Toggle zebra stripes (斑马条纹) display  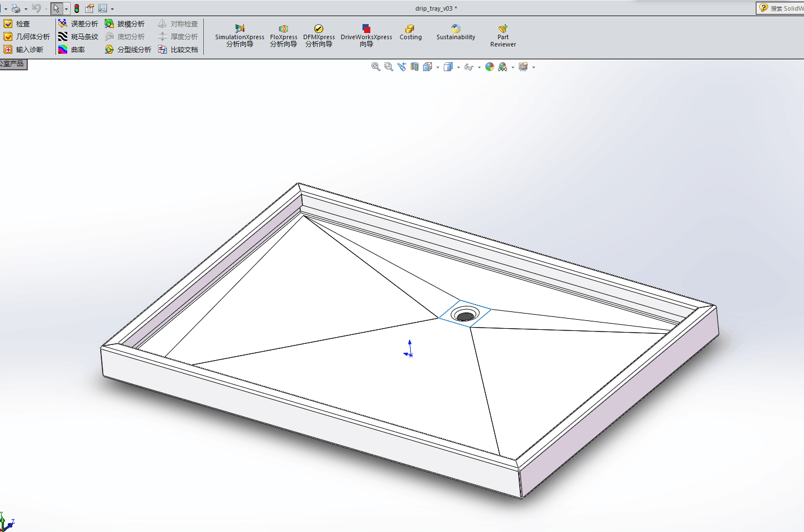[x=78, y=37]
